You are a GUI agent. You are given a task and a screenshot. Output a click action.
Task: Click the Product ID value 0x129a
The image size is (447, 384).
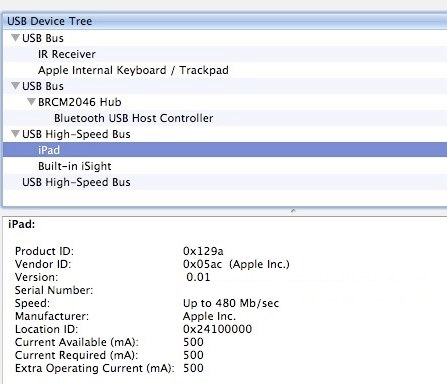click(x=203, y=251)
